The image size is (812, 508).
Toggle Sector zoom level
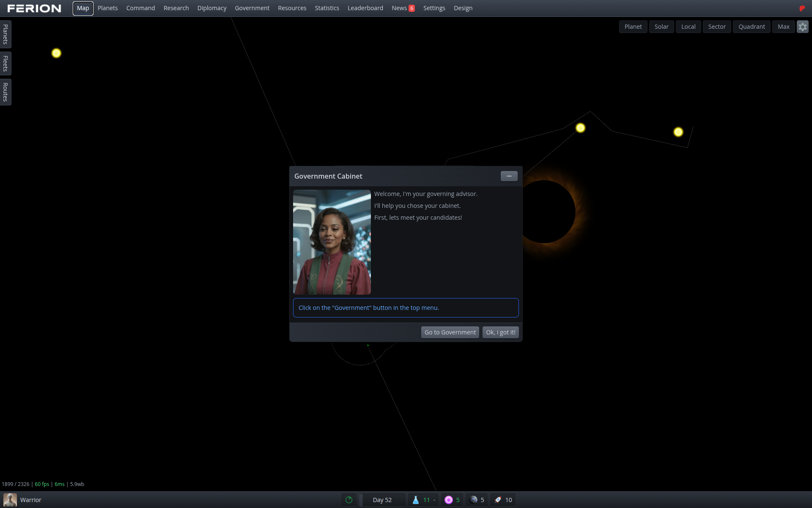[x=716, y=26]
